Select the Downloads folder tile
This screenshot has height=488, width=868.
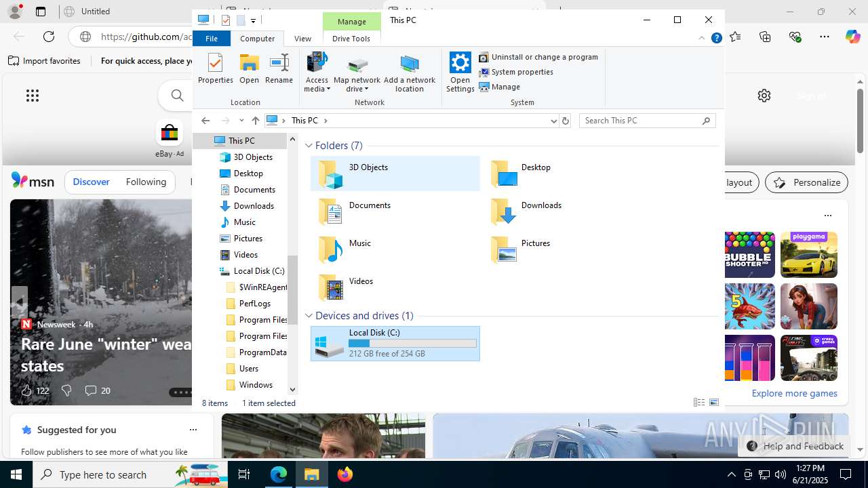[x=568, y=211]
